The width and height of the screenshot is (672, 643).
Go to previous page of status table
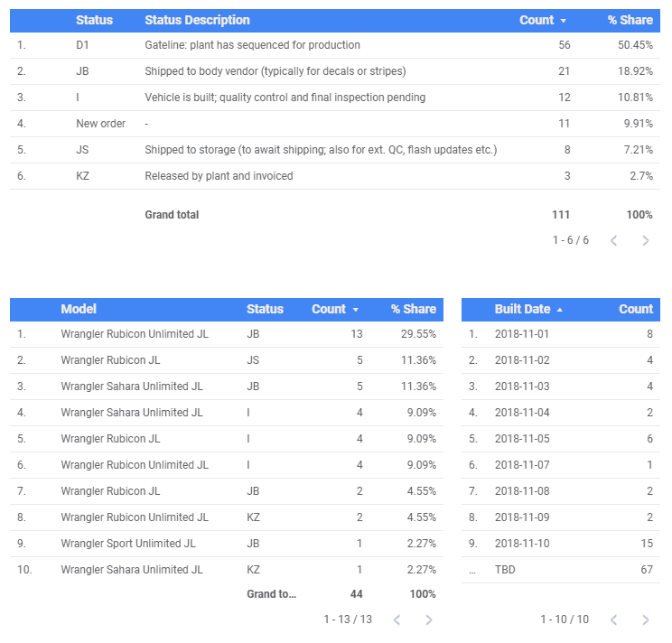[613, 241]
